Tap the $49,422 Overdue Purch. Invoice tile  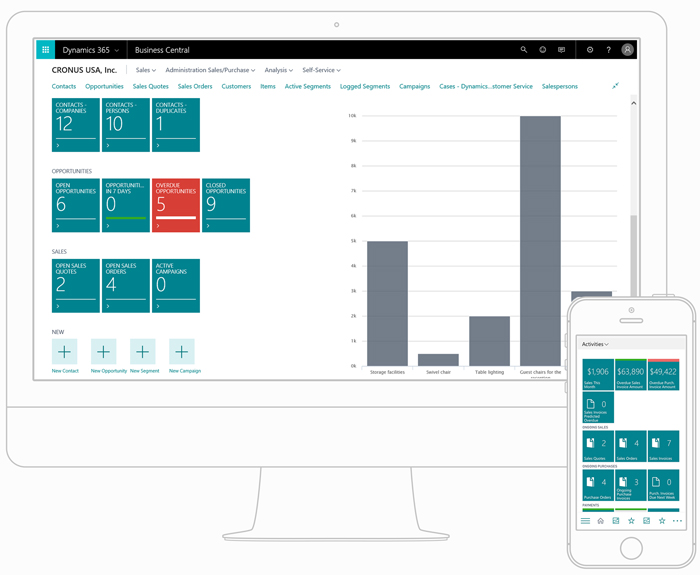[x=663, y=375]
